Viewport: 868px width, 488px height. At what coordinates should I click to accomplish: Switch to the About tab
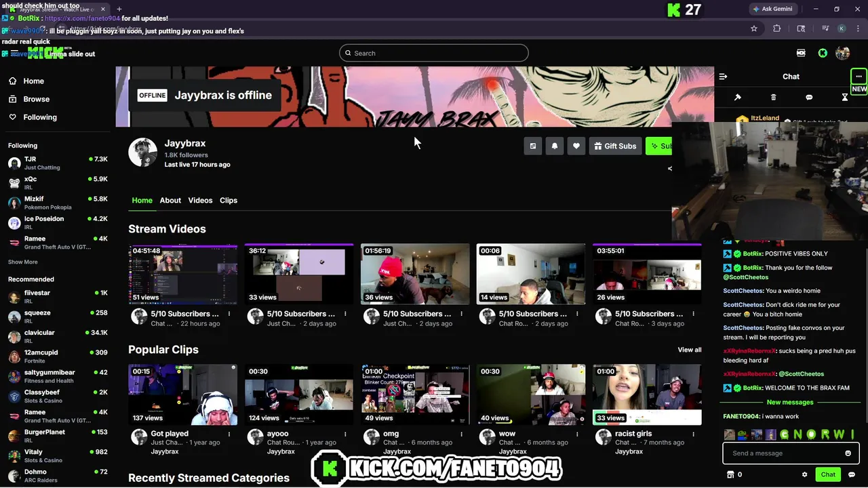coord(170,201)
